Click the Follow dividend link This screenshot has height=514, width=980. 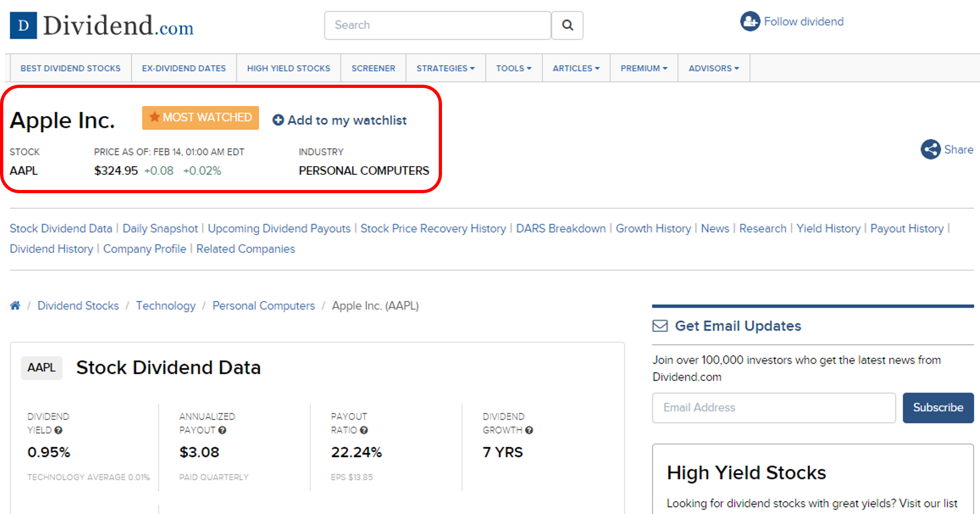tap(804, 22)
